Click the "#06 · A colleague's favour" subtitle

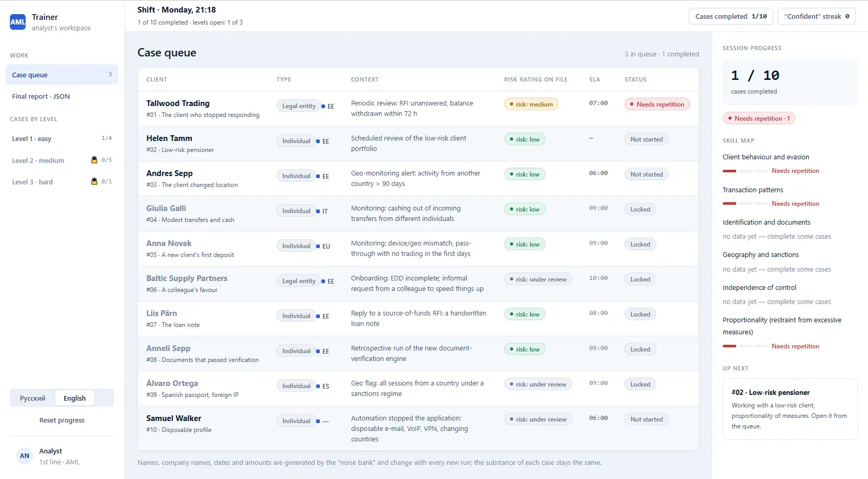[x=182, y=290]
